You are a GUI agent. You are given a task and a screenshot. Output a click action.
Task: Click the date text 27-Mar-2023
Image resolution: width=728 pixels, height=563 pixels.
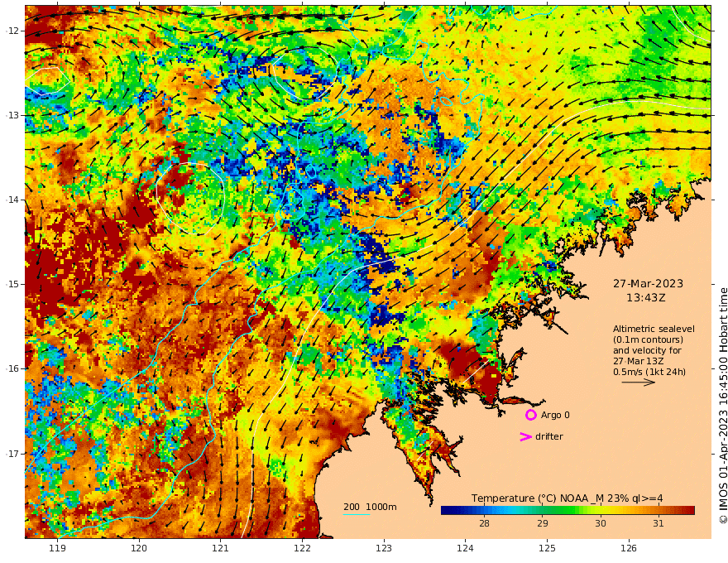[648, 283]
